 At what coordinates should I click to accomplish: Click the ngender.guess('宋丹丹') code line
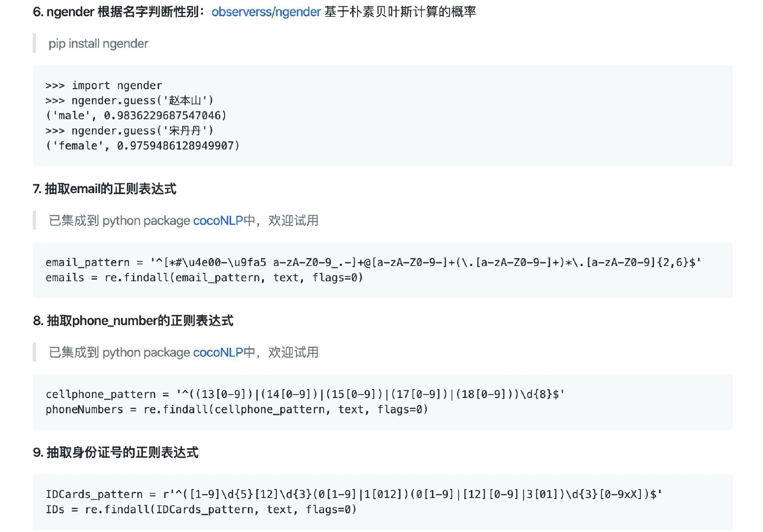click(130, 131)
